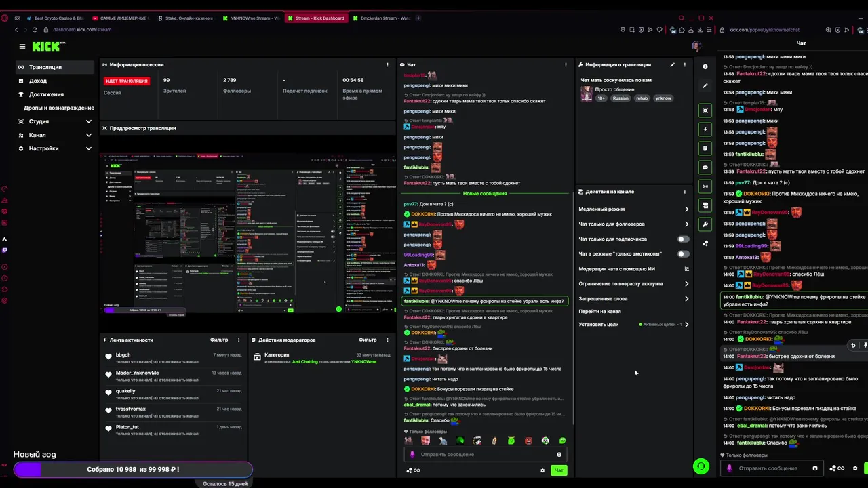Click Перейти на канал link
This screenshot has height=488, width=868.
599,312
